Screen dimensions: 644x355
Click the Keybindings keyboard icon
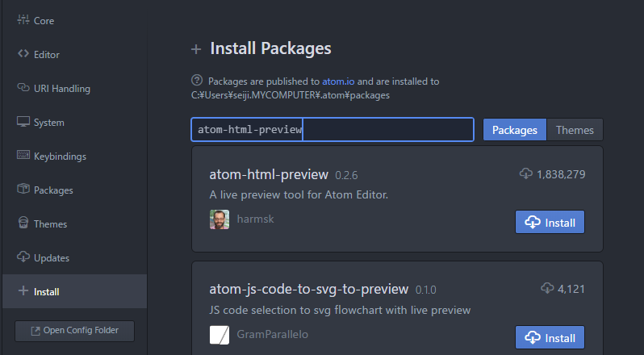[x=23, y=156]
